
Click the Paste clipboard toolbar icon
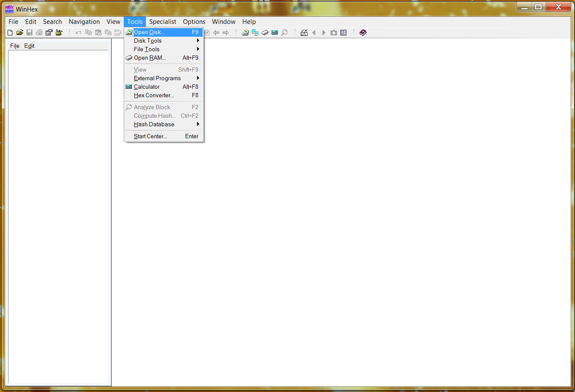pos(98,32)
